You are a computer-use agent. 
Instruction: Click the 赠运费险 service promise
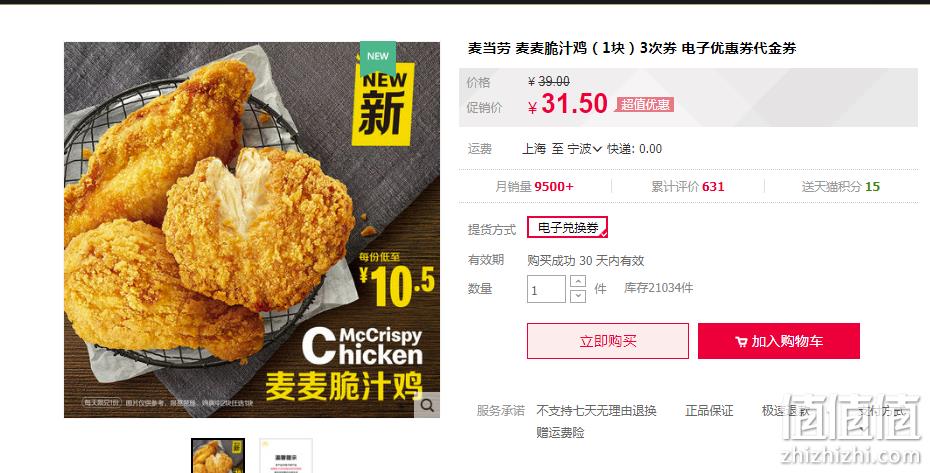(560, 433)
